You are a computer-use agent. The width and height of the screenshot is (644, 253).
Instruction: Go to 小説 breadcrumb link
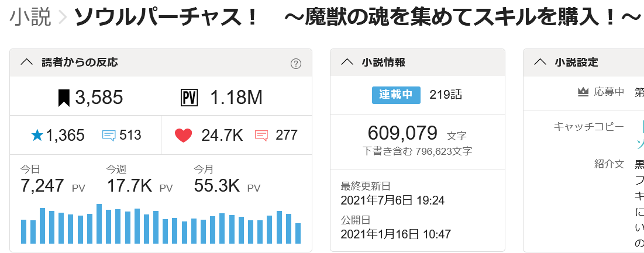pyautogui.click(x=30, y=19)
